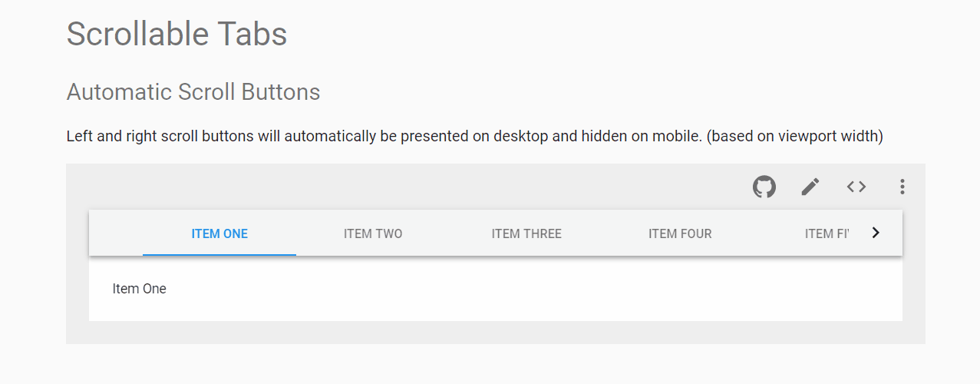Switch to the ITEM TWO tab
The width and height of the screenshot is (980, 384).
[x=373, y=233]
